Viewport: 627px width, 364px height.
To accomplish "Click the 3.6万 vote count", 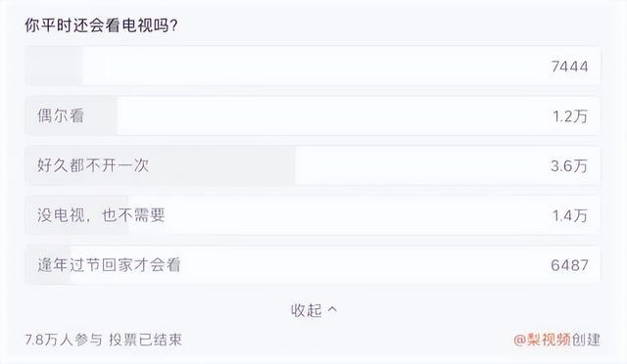I will click(x=569, y=165).
